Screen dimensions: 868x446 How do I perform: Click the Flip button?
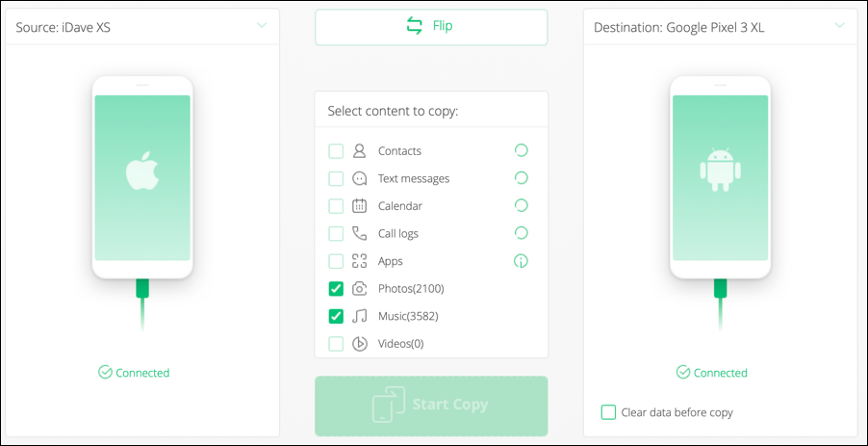pyautogui.click(x=431, y=27)
